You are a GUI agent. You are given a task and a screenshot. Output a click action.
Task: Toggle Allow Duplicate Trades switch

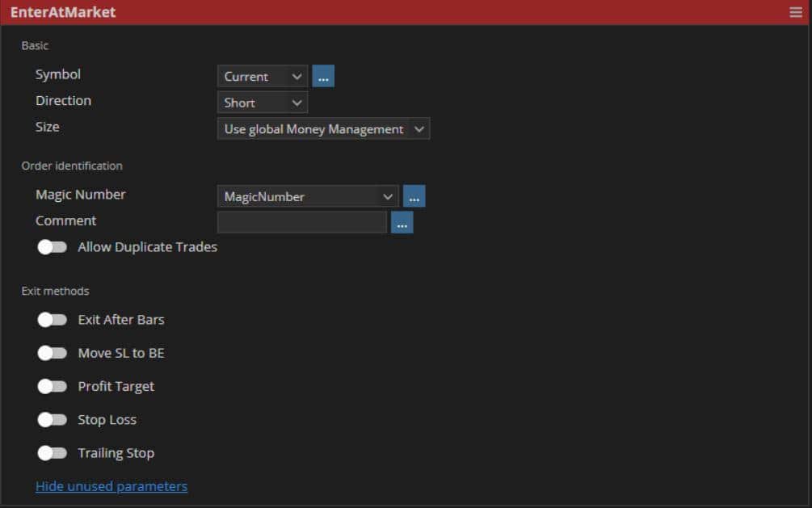point(53,247)
